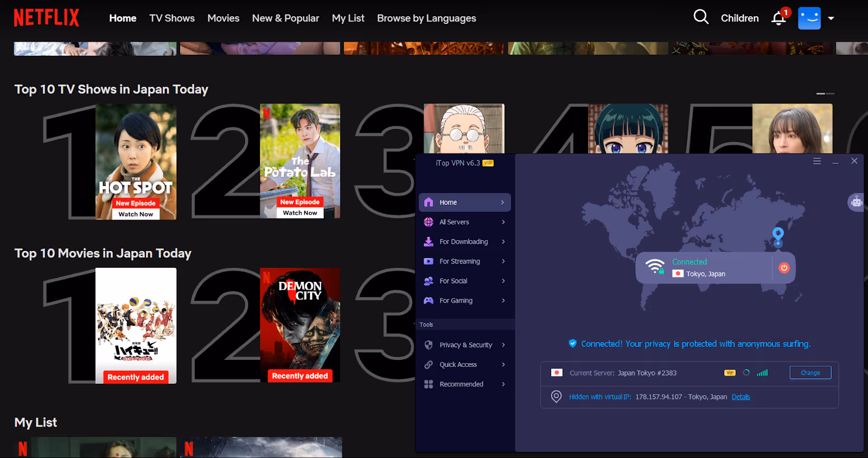This screenshot has height=458, width=868.
Task: Click the VIP badge next to iTop VPN title
Action: 488,163
